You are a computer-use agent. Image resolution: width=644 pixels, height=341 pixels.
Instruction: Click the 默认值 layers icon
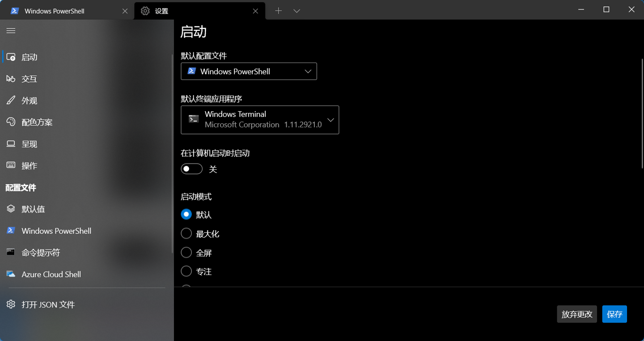click(11, 209)
